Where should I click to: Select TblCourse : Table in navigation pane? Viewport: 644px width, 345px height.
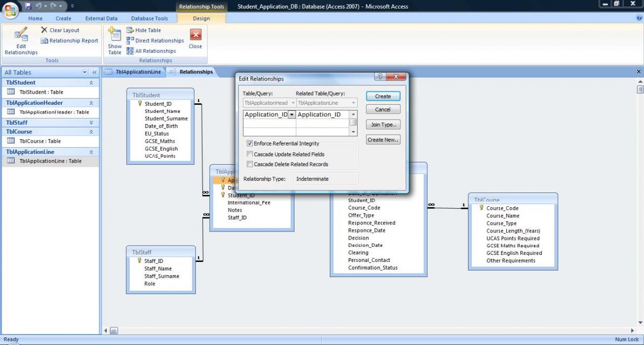(x=51, y=141)
